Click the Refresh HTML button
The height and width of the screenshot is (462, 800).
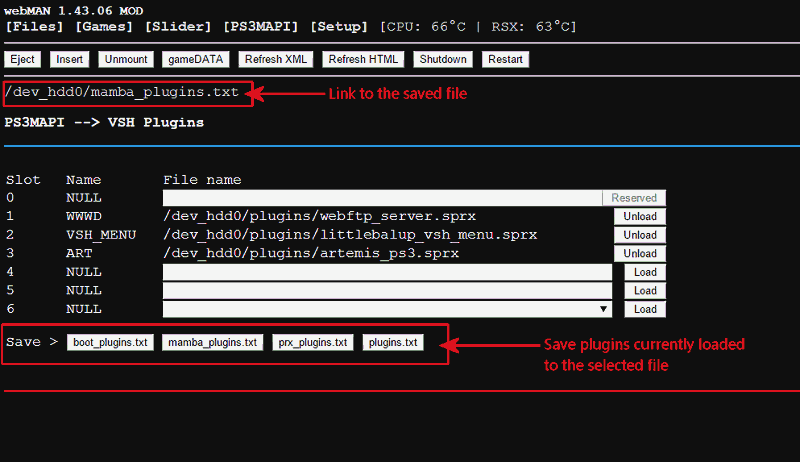[363, 59]
